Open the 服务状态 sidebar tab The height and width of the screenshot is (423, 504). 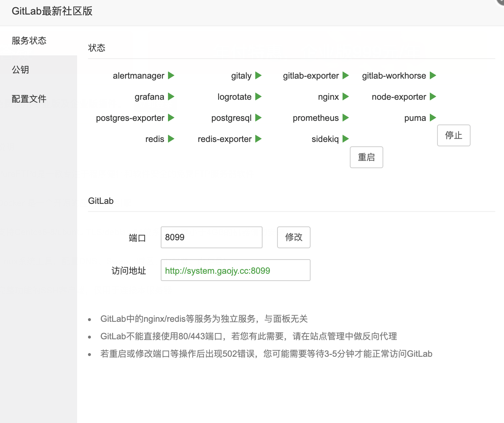click(39, 41)
